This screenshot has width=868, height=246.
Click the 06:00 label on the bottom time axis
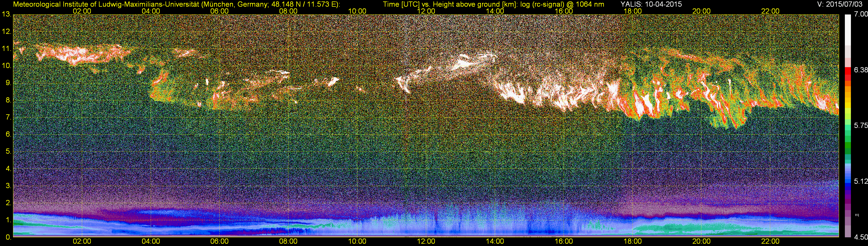click(219, 242)
